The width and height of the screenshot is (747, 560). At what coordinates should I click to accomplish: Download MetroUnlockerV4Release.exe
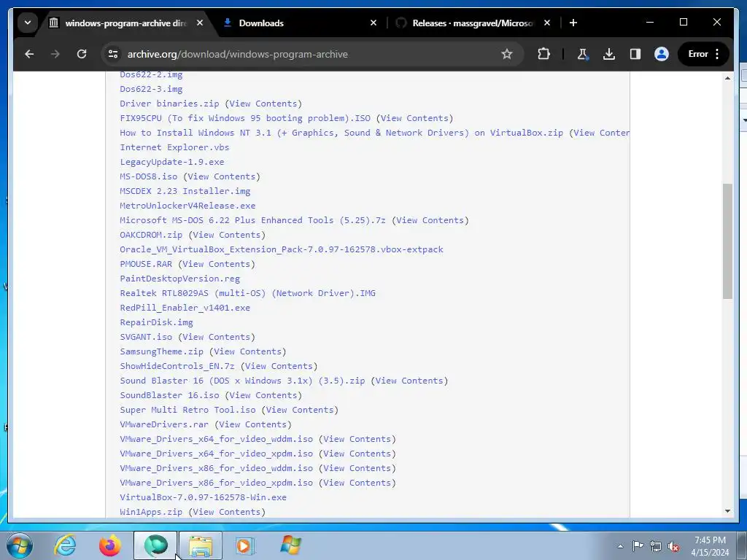point(187,206)
